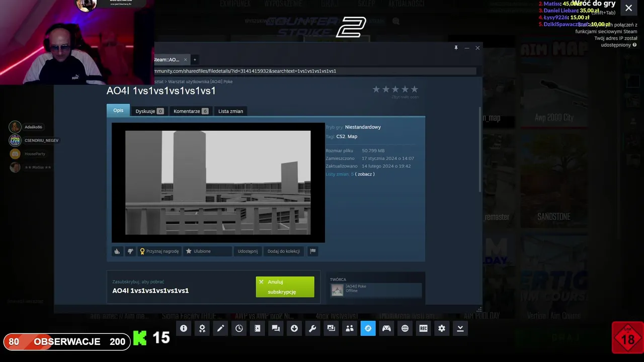Open the web globe icon
Screen dimensions: 644x362
click(x=405, y=328)
